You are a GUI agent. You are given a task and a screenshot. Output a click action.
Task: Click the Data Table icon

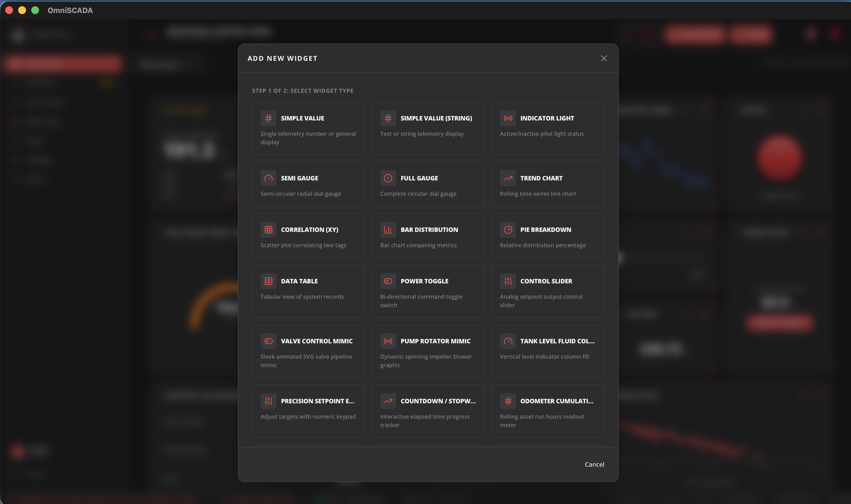(x=269, y=281)
